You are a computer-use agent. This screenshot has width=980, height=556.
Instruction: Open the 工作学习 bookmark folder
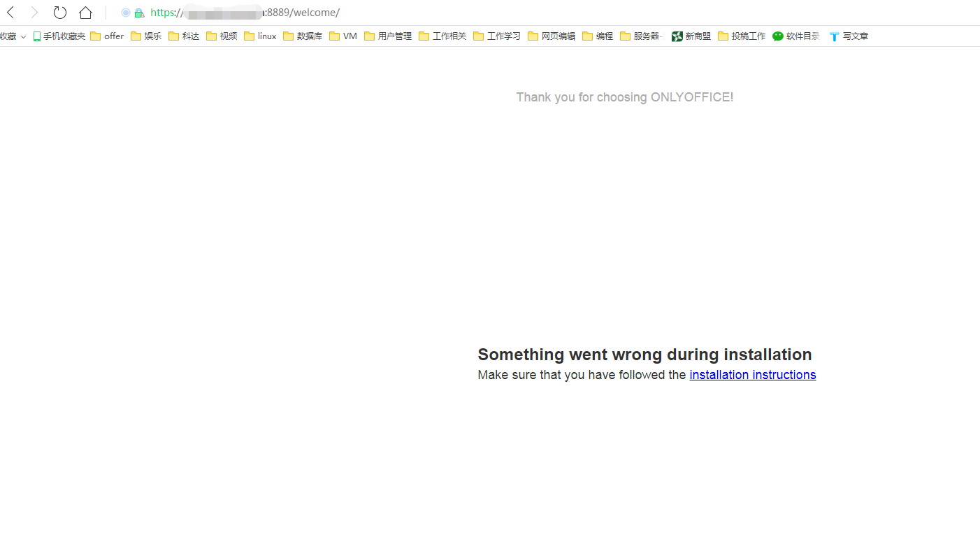[497, 36]
